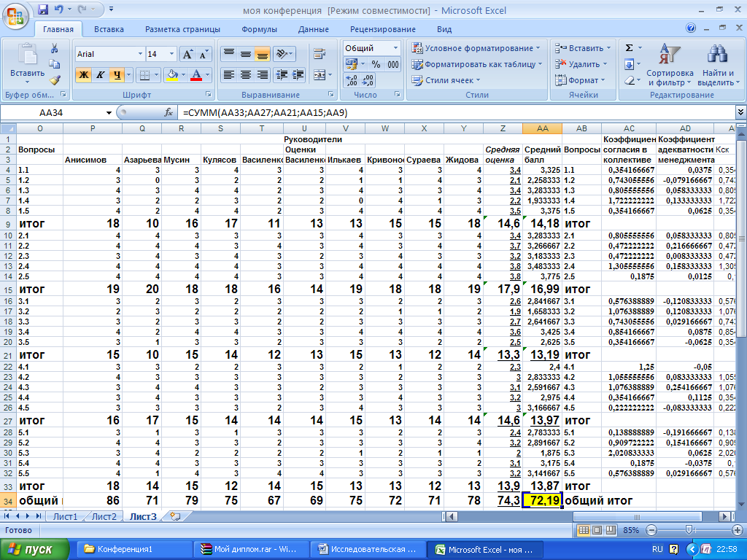The height and width of the screenshot is (560, 747).
Task: Decrease decimal places
Action: (x=368, y=80)
